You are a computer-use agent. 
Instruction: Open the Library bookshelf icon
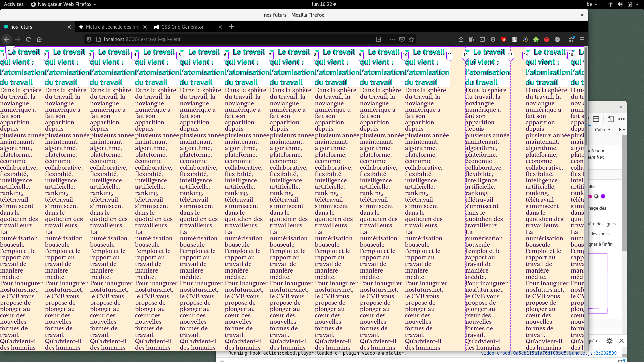tap(472, 39)
